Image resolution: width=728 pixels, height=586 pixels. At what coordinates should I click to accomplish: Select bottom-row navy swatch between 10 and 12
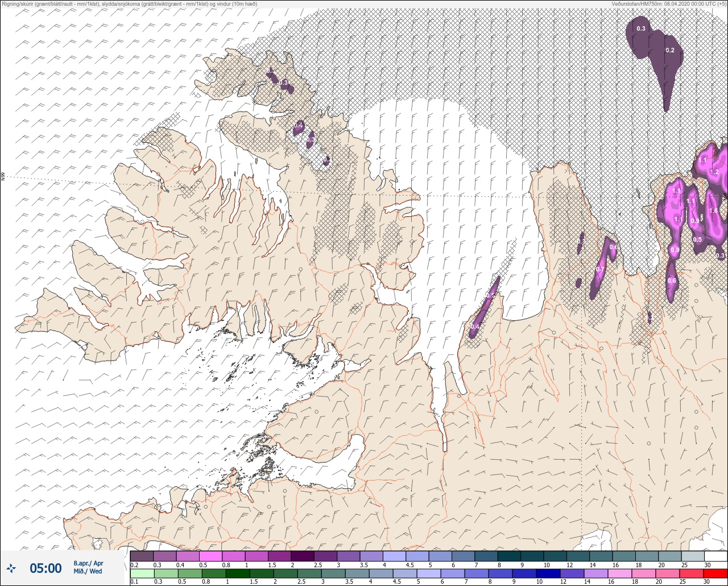point(548,573)
